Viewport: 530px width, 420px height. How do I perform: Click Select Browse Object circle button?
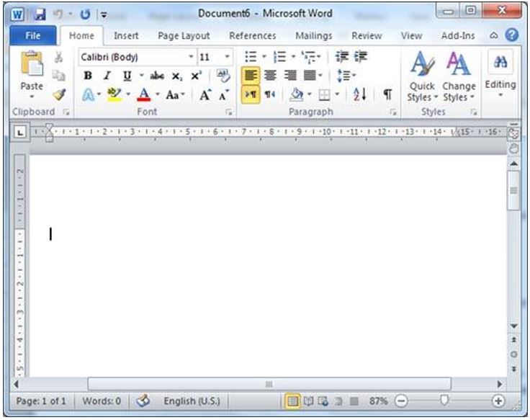pyautogui.click(x=513, y=354)
